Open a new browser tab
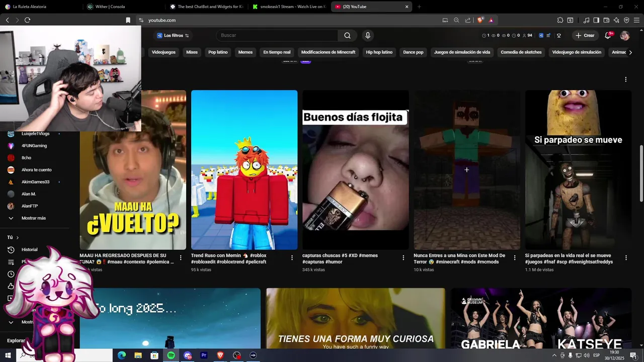The width and height of the screenshot is (644, 362). pyautogui.click(x=419, y=7)
